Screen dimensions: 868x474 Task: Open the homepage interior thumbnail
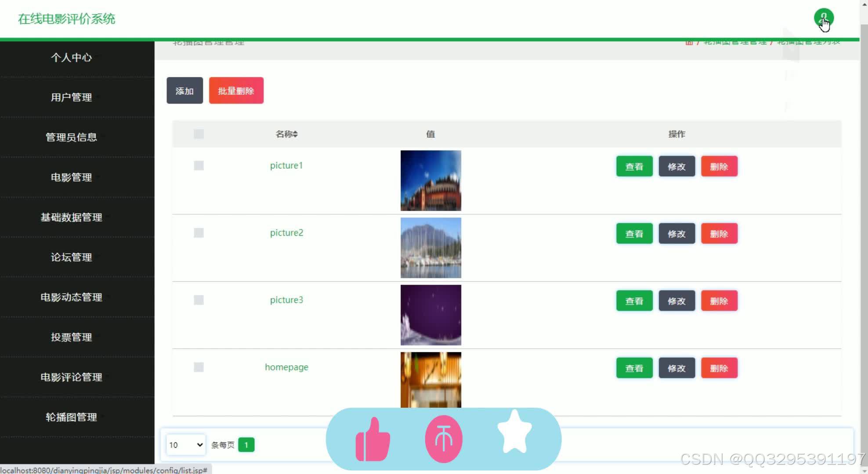430,380
